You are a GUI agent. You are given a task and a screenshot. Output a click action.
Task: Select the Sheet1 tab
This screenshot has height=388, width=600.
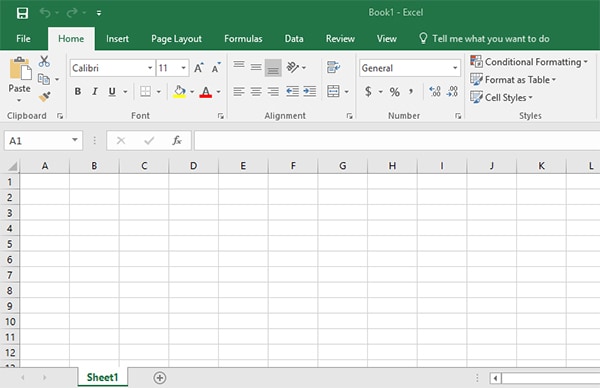(103, 377)
